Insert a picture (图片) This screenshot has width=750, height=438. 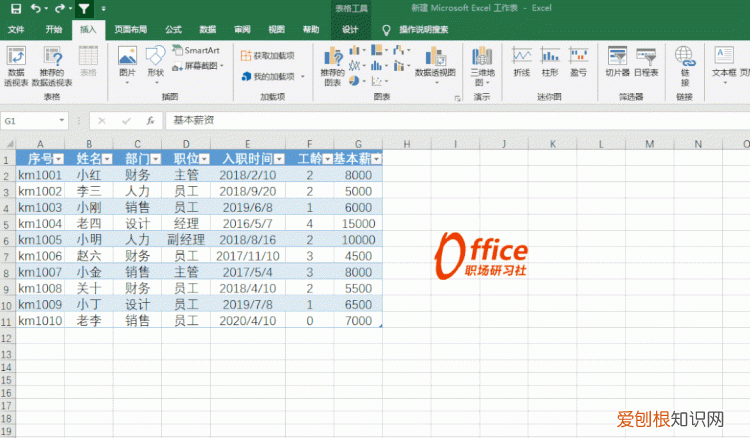click(x=127, y=66)
